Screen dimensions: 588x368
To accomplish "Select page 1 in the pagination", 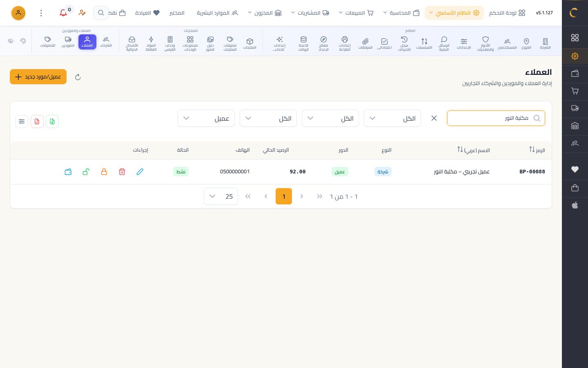I will click(x=284, y=196).
